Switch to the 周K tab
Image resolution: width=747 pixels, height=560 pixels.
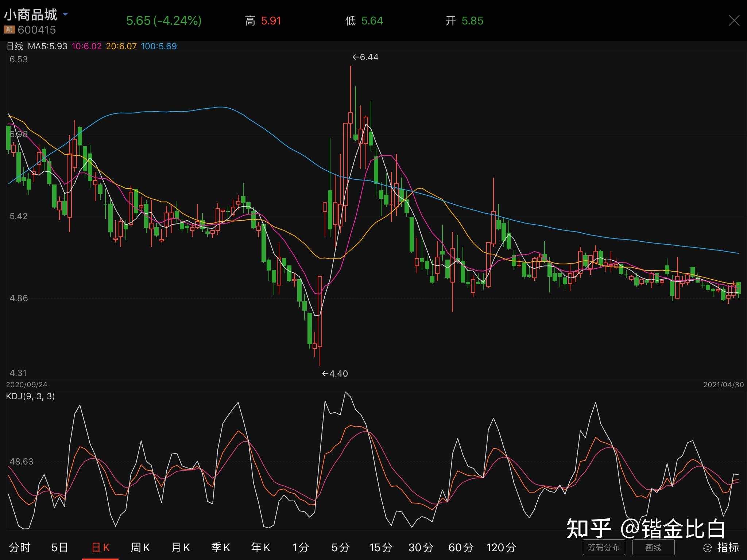[140, 547]
